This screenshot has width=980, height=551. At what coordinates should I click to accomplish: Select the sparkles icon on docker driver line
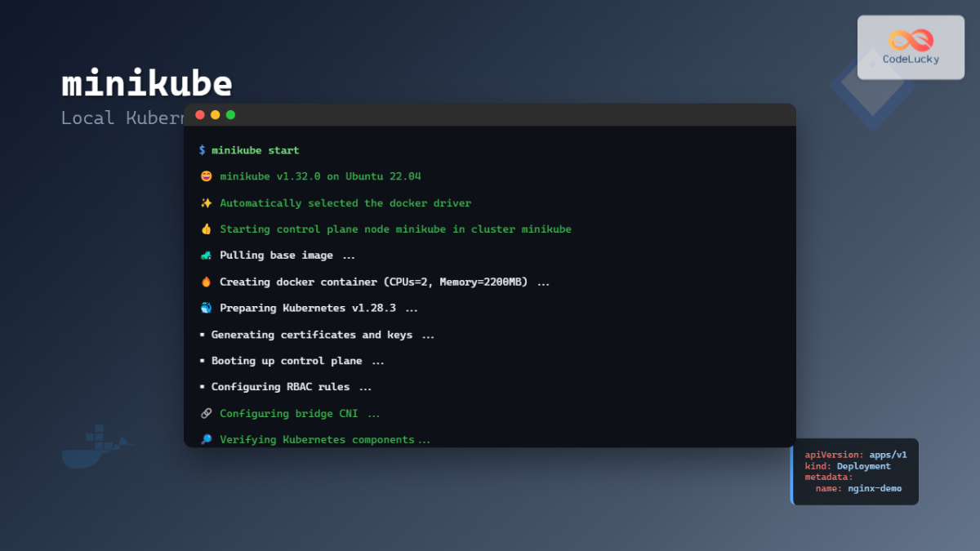click(x=205, y=202)
